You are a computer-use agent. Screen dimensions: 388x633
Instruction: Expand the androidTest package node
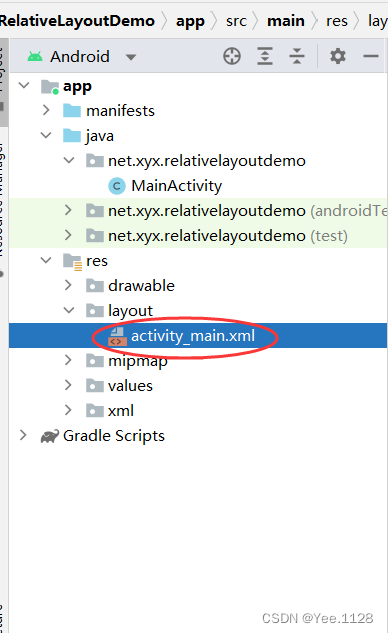tap(68, 210)
